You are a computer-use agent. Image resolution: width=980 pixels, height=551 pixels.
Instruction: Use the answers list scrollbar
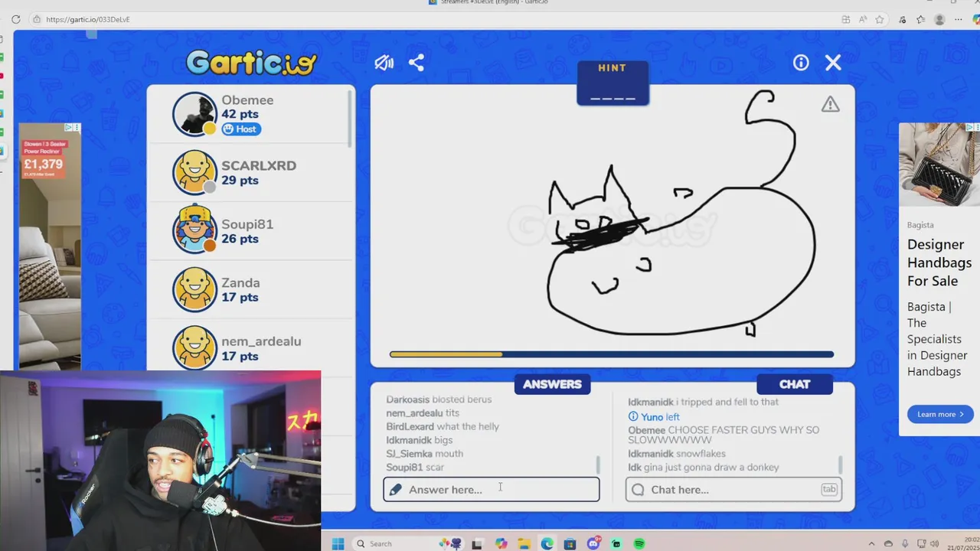pos(598,465)
